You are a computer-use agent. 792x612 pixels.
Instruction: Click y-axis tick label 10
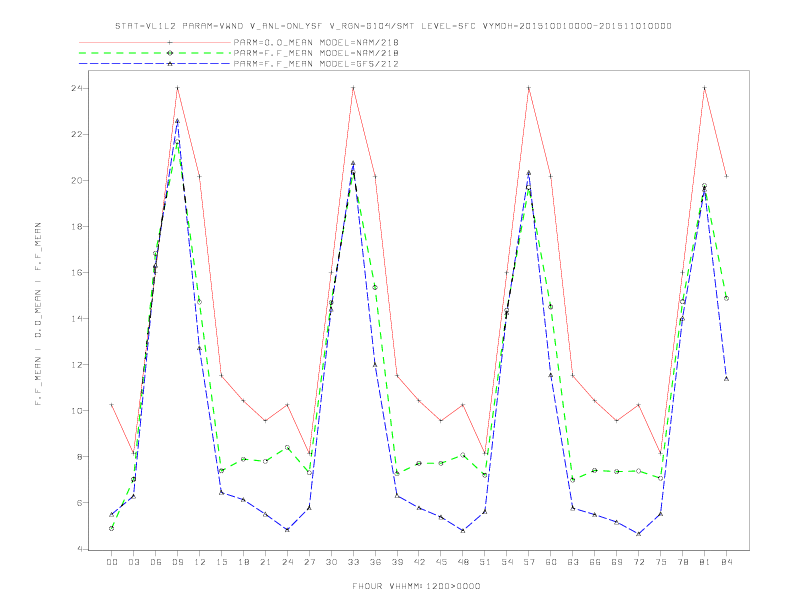coord(77,411)
